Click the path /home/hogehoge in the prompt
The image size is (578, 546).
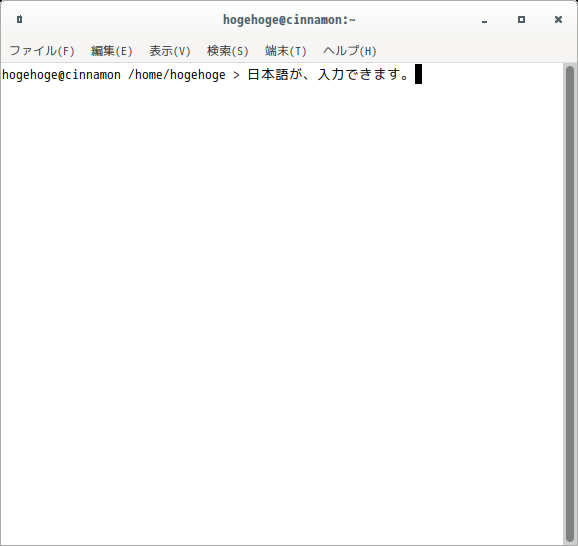click(177, 75)
